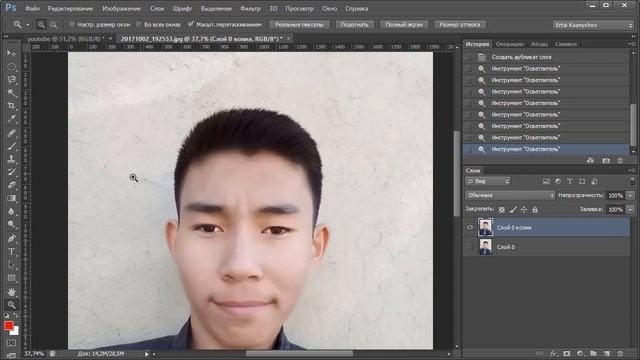Select the Move tool
Screen dimensions: 640x360
(11, 53)
